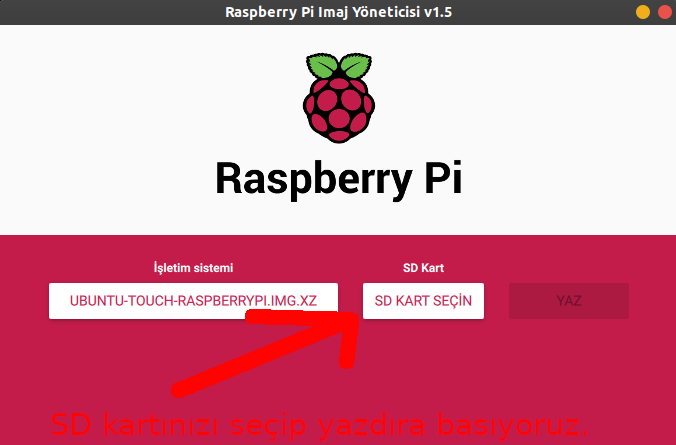Click the İşletim sistemi label
This screenshot has width=676, height=445.
pyautogui.click(x=193, y=268)
